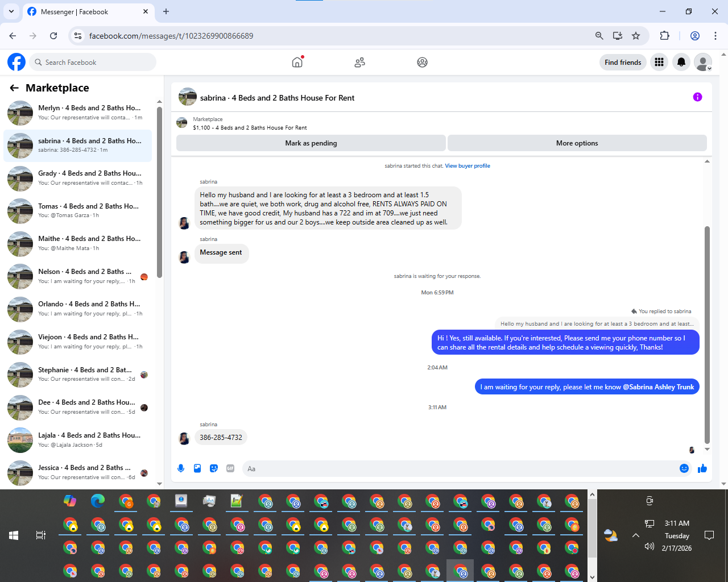
Task: Go back in browser history
Action: point(13,36)
